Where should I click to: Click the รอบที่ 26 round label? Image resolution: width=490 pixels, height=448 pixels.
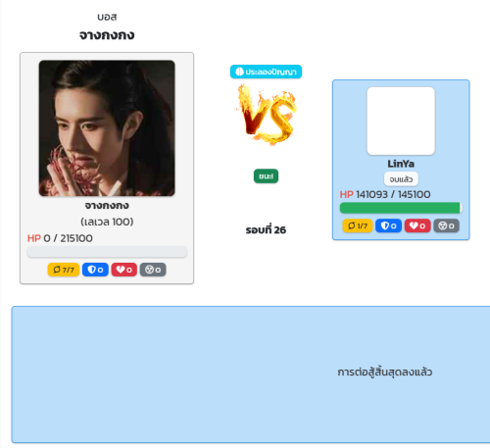(266, 230)
